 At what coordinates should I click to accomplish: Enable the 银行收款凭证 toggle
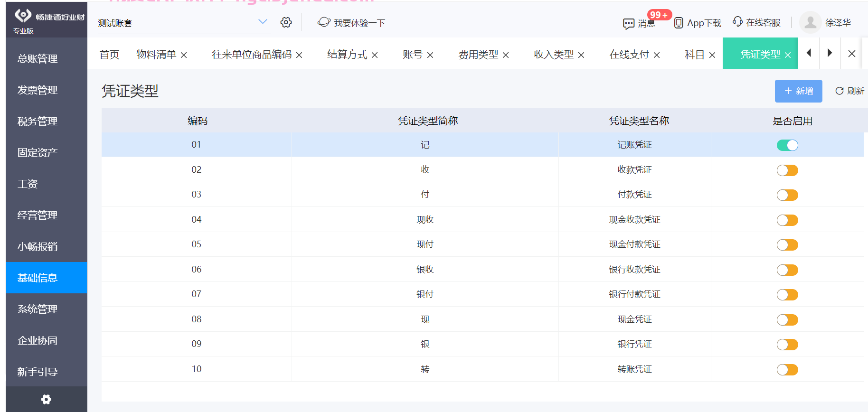787,270
